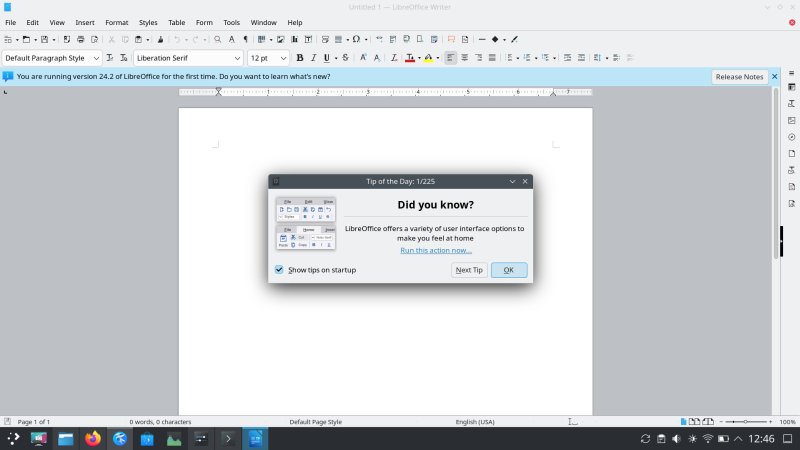Click the clear direct formatting icon
Screen dimensions: 800x450
[x=394, y=58]
